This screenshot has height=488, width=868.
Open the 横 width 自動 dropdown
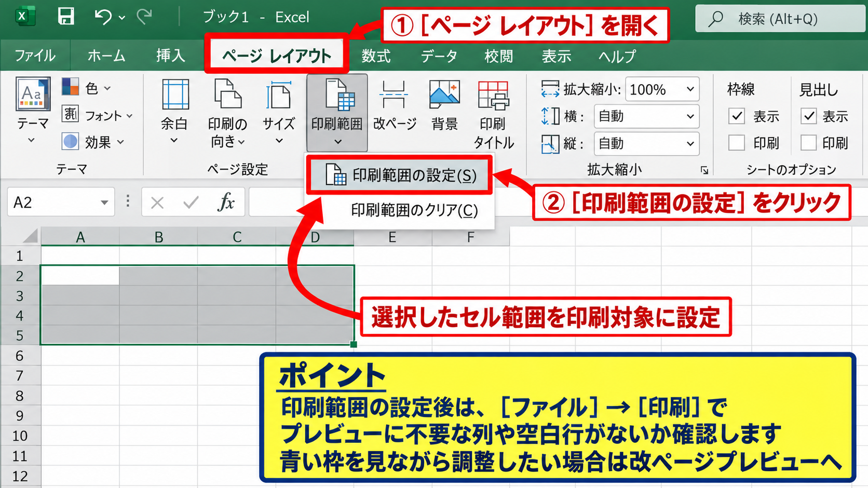tap(646, 116)
